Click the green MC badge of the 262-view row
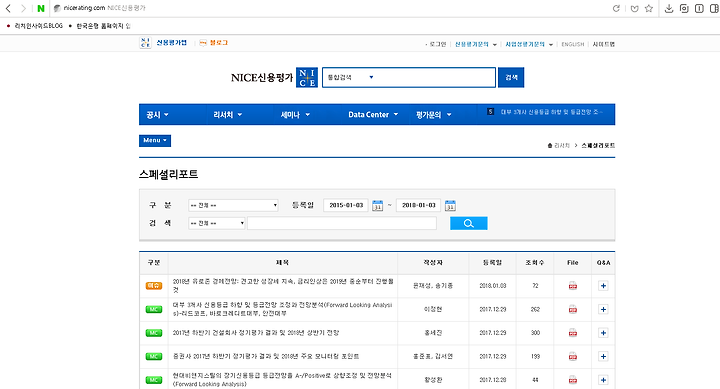Screen dimensions: 720x389 [154, 309]
